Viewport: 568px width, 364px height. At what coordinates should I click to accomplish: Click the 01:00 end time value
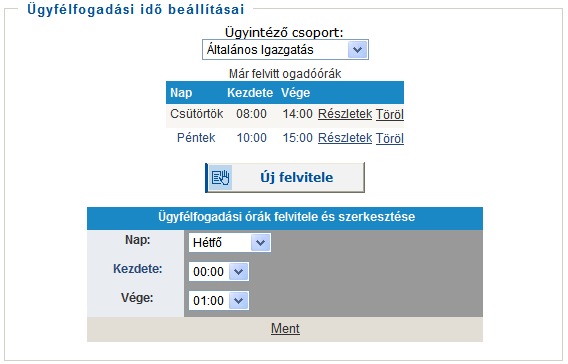click(x=208, y=301)
